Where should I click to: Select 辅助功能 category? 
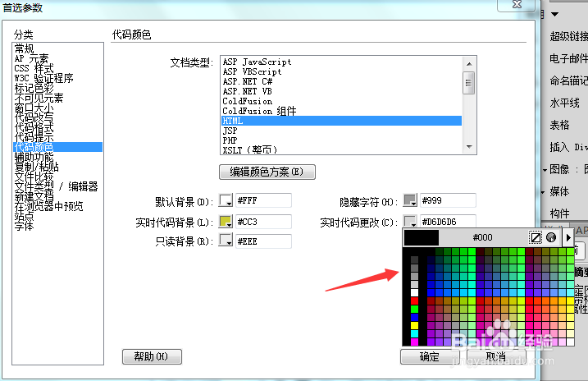click(x=57, y=157)
